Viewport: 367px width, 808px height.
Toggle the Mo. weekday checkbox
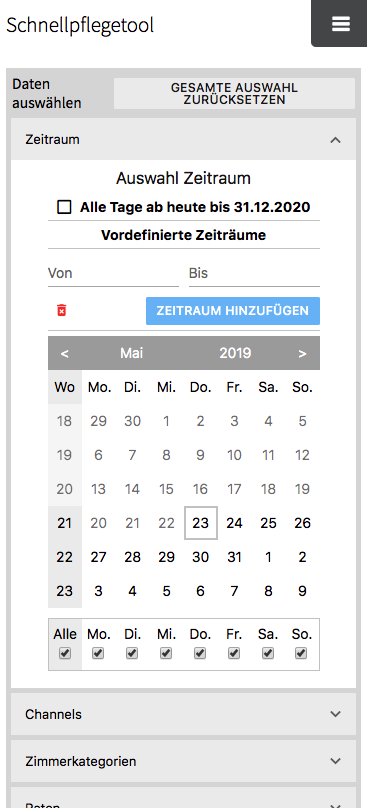[x=98, y=653]
